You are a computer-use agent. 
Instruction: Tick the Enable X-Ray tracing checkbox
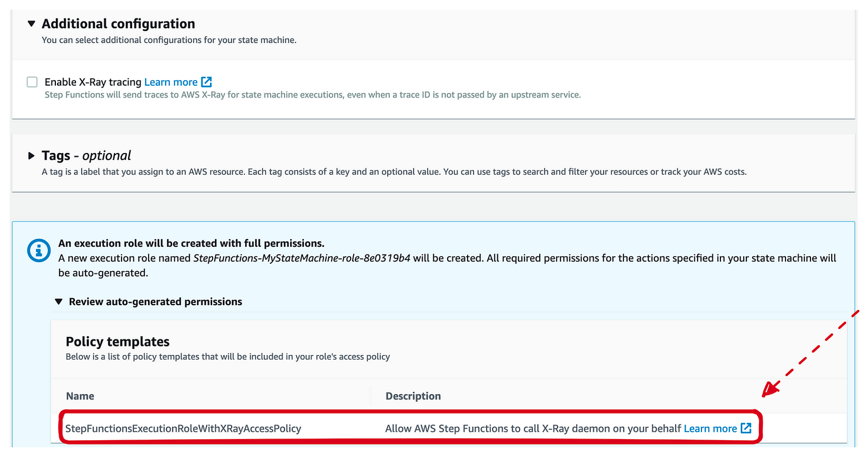click(33, 82)
